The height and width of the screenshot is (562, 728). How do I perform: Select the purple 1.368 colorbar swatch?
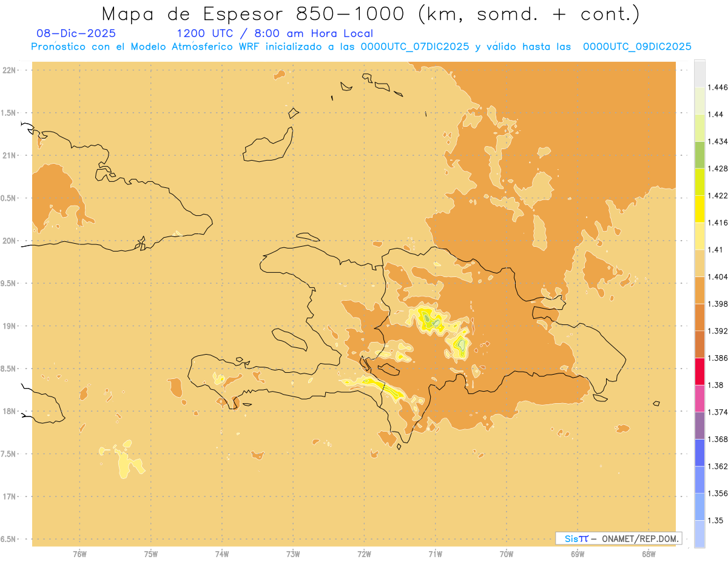click(x=699, y=426)
